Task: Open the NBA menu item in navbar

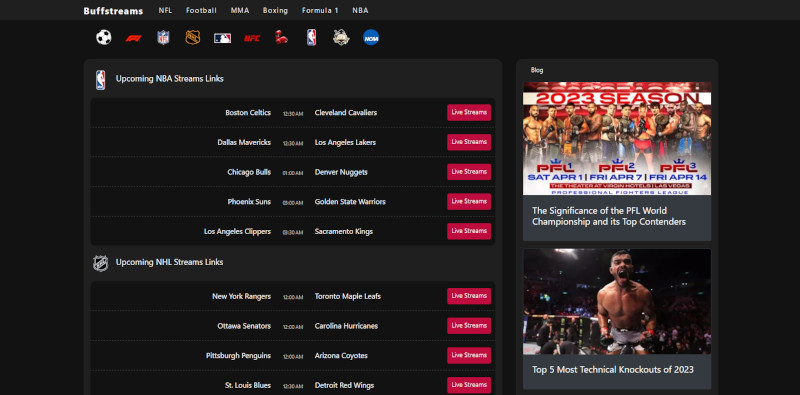Action: point(360,10)
